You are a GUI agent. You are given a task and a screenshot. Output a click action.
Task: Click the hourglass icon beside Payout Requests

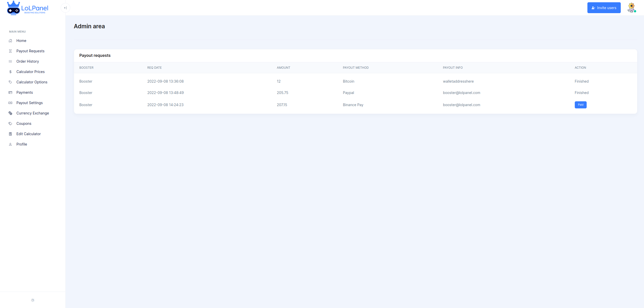click(10, 51)
